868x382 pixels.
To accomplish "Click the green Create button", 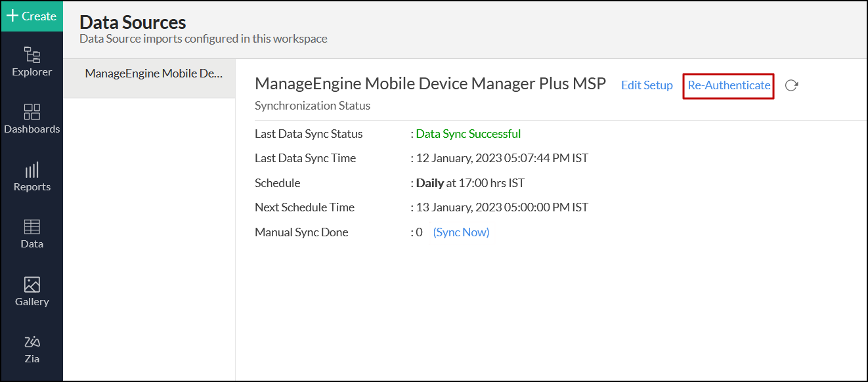I will [32, 16].
